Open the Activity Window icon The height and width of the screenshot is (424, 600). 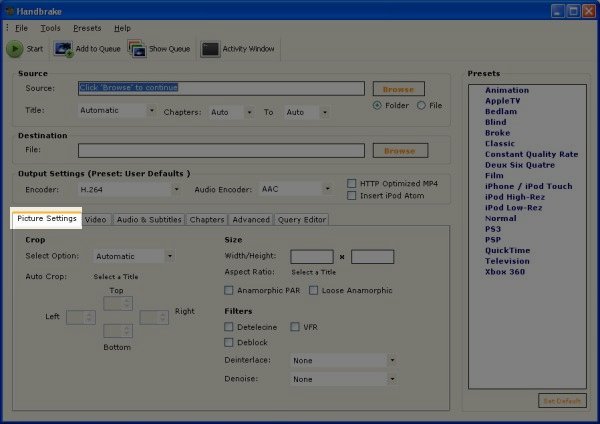pyautogui.click(x=210, y=48)
